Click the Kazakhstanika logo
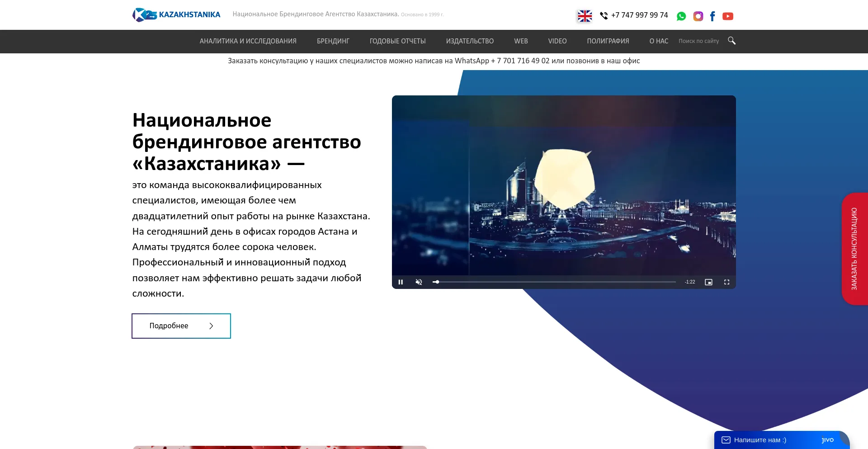 coord(176,15)
